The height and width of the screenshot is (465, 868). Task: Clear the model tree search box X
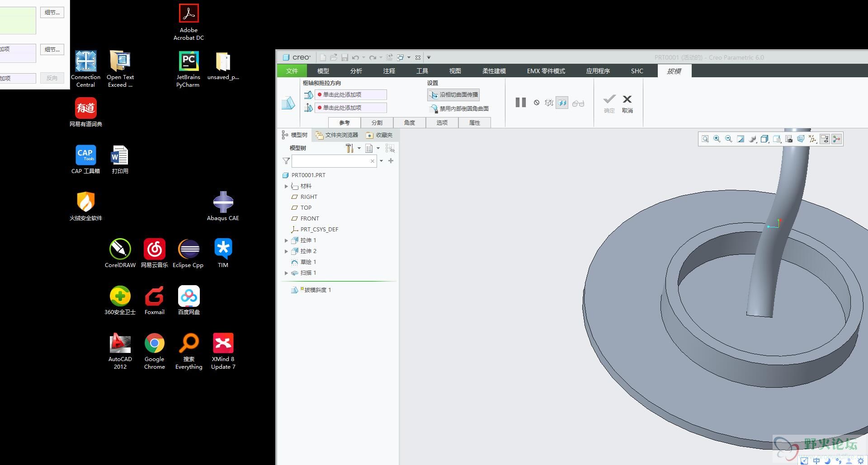tap(373, 161)
